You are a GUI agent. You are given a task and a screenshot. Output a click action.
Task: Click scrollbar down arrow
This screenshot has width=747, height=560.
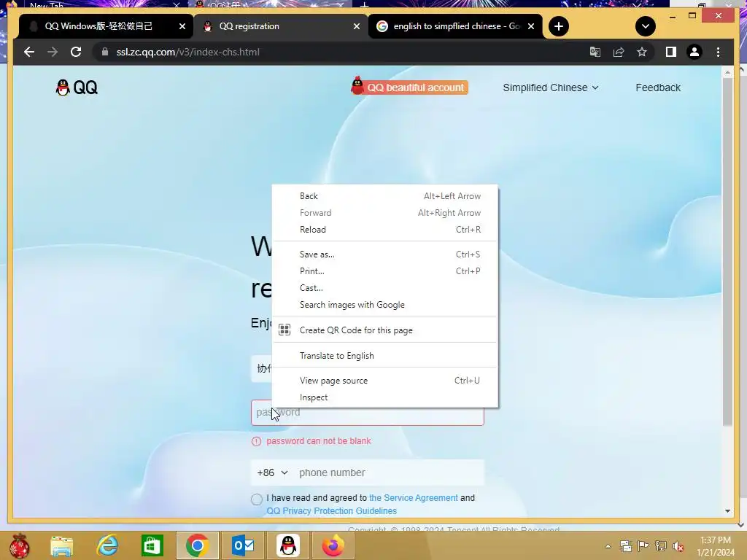click(727, 511)
